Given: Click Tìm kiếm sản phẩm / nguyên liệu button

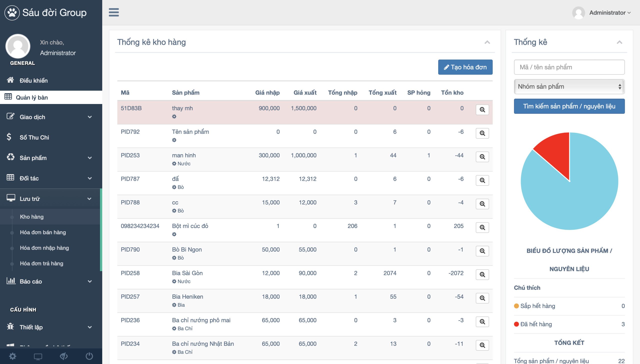Looking at the screenshot, I should tap(569, 106).
